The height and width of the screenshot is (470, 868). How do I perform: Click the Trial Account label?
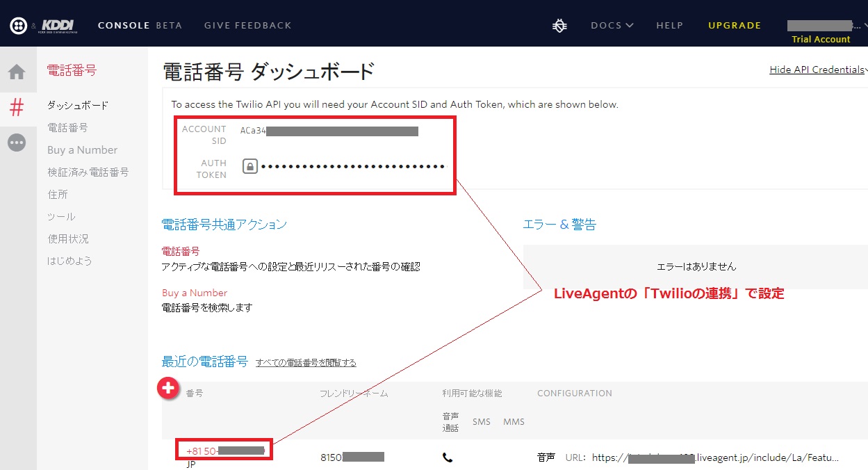click(821, 40)
